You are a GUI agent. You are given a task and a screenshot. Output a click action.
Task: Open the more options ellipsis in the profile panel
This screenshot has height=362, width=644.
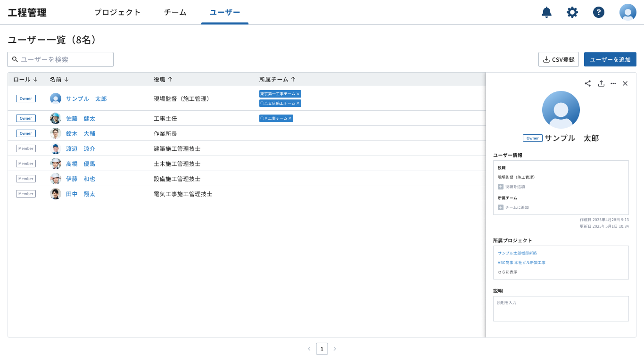[x=613, y=83]
